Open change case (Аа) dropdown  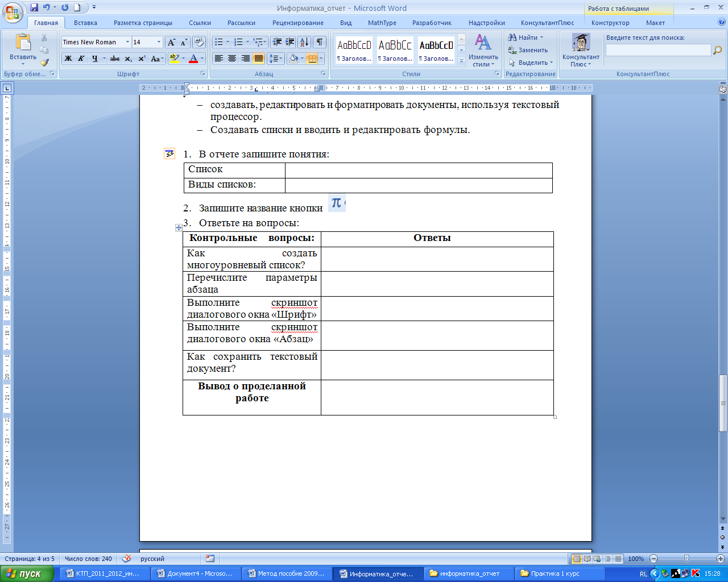158,59
